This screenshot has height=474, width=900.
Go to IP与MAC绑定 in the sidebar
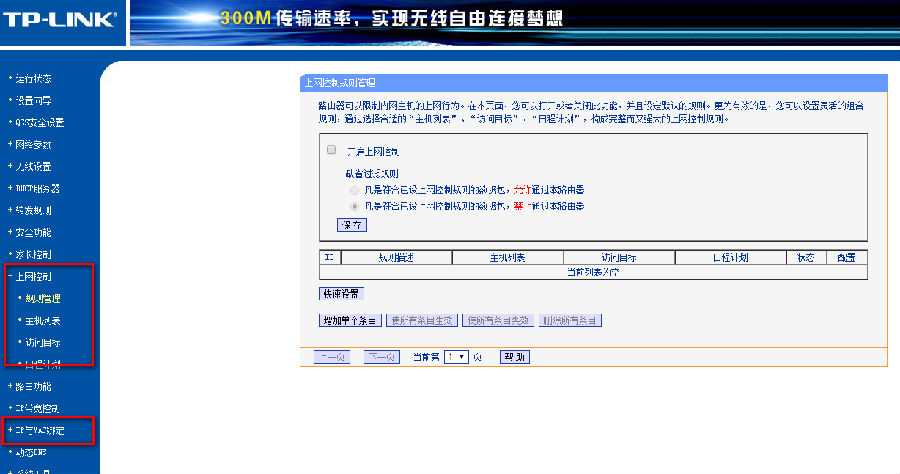40,430
